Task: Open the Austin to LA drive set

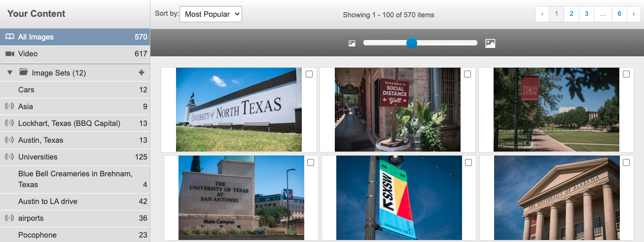Action: 75,202
